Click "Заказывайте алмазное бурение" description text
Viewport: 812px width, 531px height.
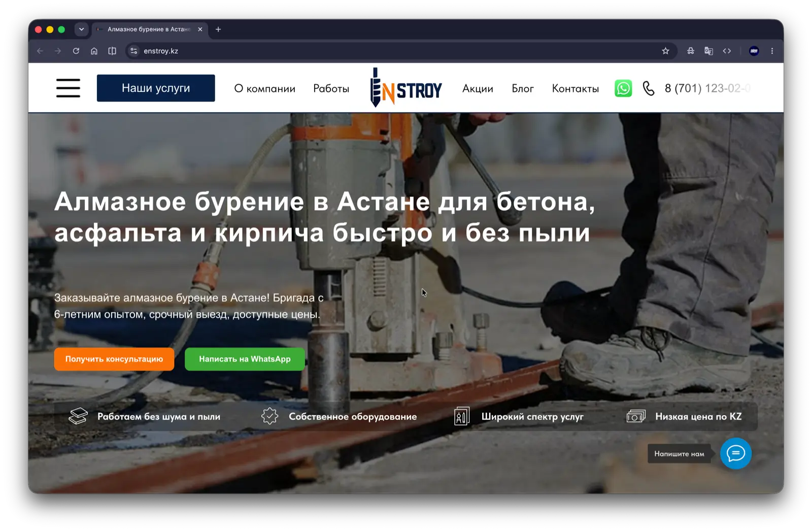tap(189, 306)
